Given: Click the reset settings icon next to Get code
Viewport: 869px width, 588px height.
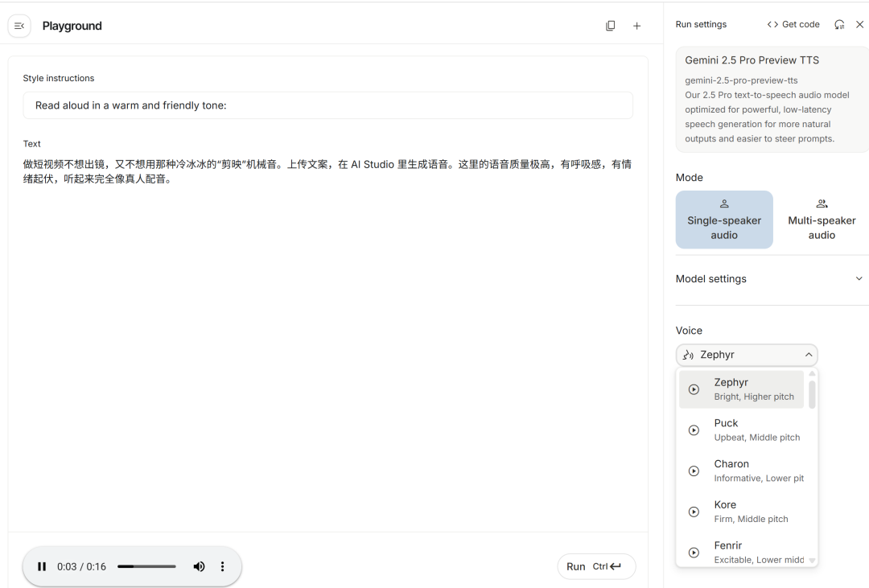Looking at the screenshot, I should click(x=839, y=24).
